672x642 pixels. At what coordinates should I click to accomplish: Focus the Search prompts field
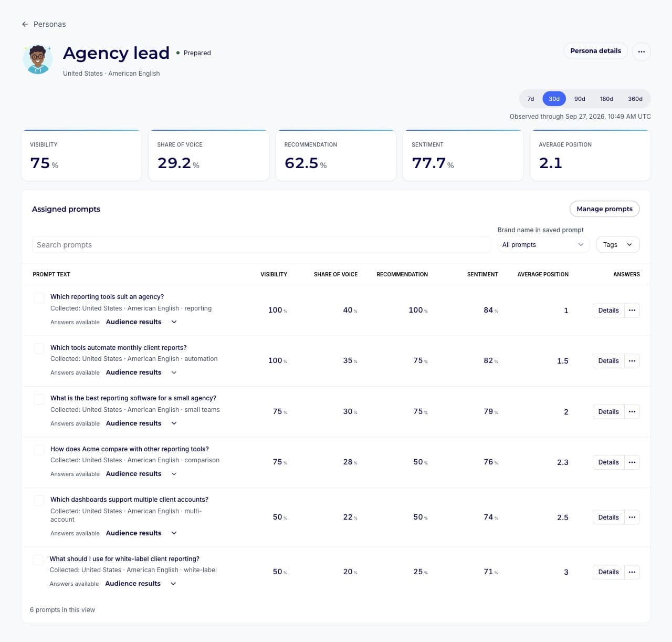click(x=261, y=245)
